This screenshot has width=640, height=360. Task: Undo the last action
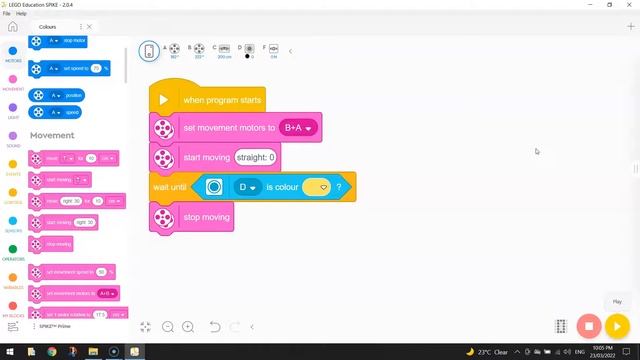[215, 327]
